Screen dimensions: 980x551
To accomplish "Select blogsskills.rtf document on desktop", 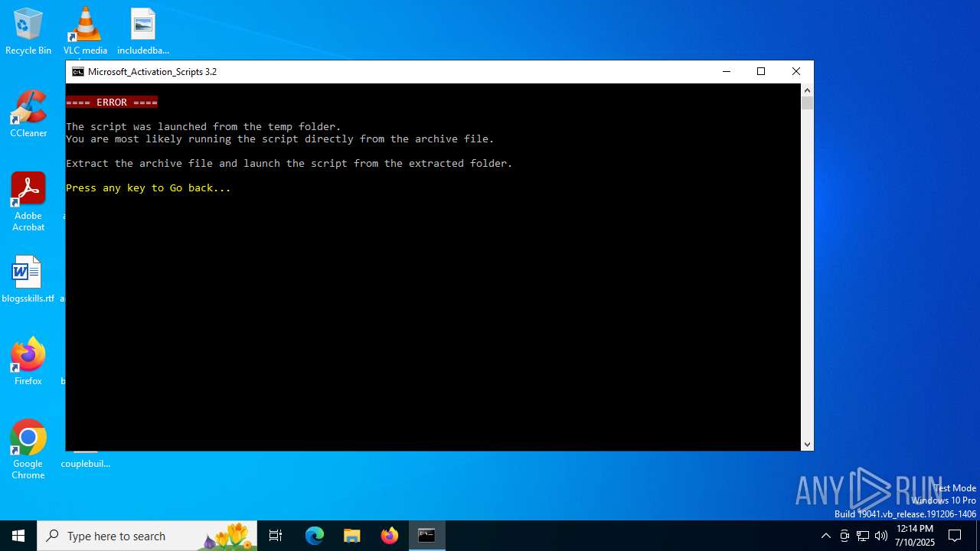I will pos(28,279).
